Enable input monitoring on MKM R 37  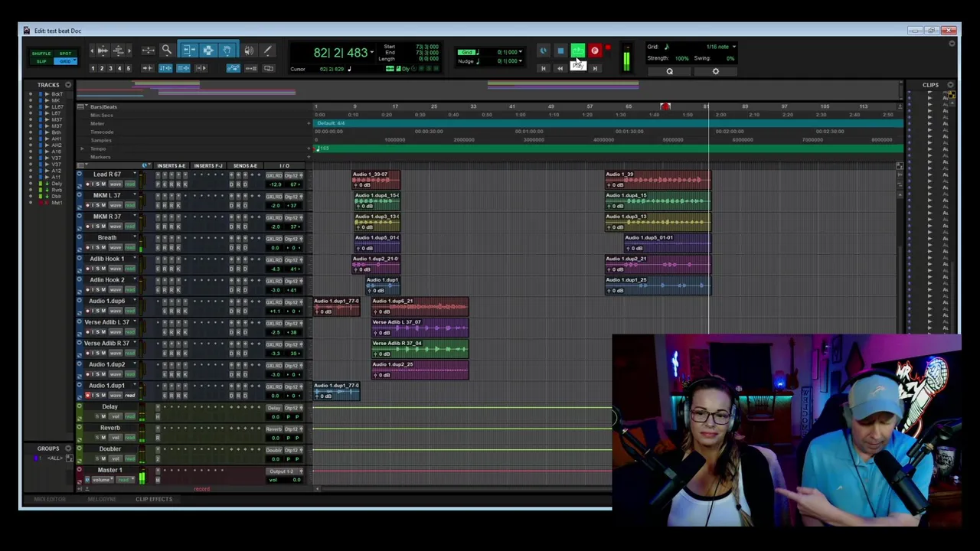(x=93, y=227)
